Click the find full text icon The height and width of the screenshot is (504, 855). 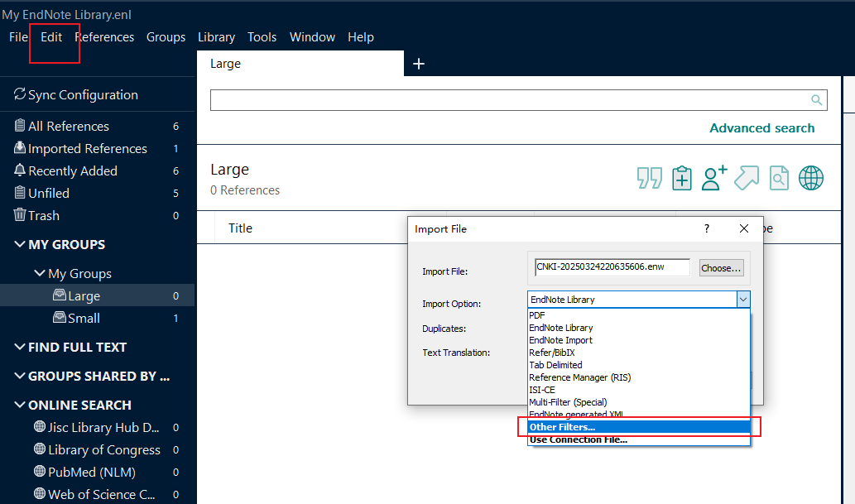(x=779, y=179)
